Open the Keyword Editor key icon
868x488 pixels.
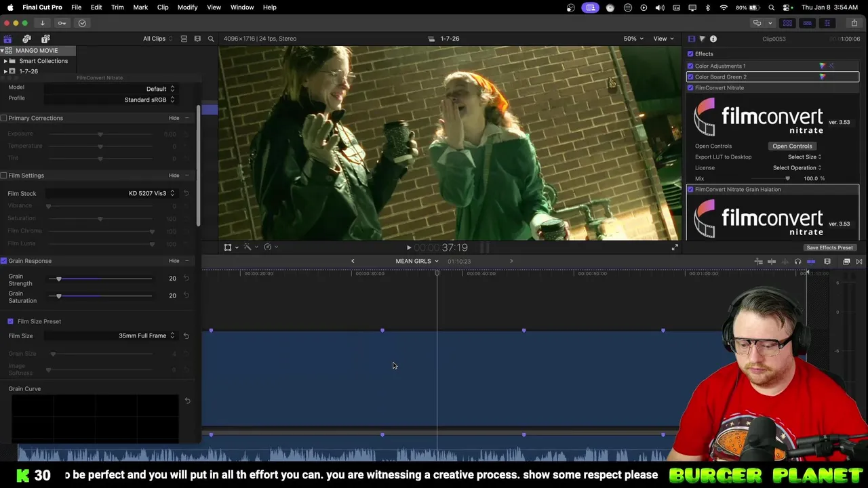tap(62, 23)
